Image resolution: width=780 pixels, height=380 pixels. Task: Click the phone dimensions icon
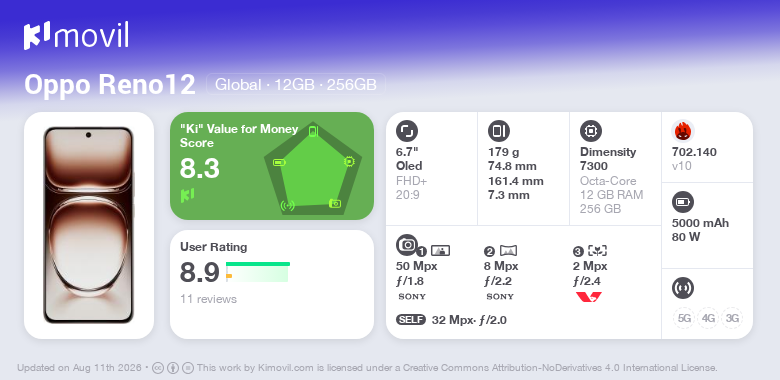click(x=498, y=131)
